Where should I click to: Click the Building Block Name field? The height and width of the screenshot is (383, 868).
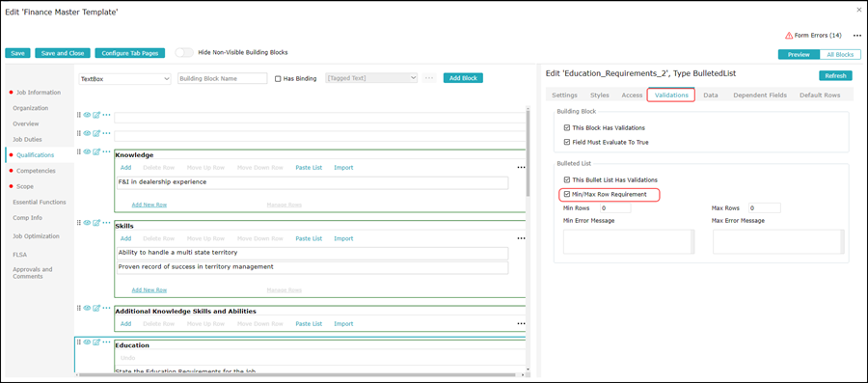click(223, 78)
